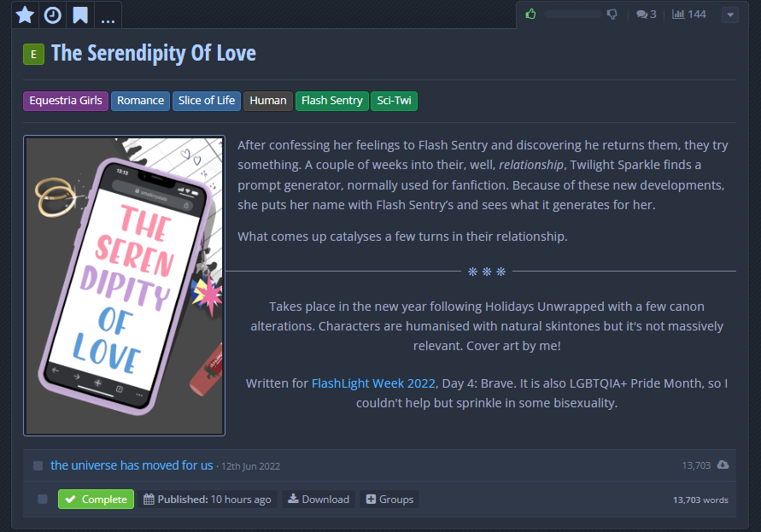Toggle the checkbox beside Complete status

pyautogui.click(x=43, y=499)
